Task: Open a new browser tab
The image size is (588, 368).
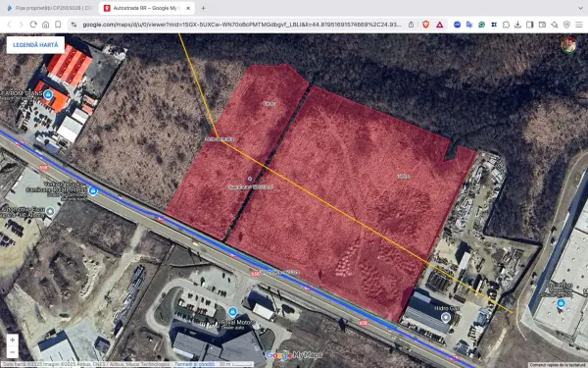Action: [x=203, y=8]
